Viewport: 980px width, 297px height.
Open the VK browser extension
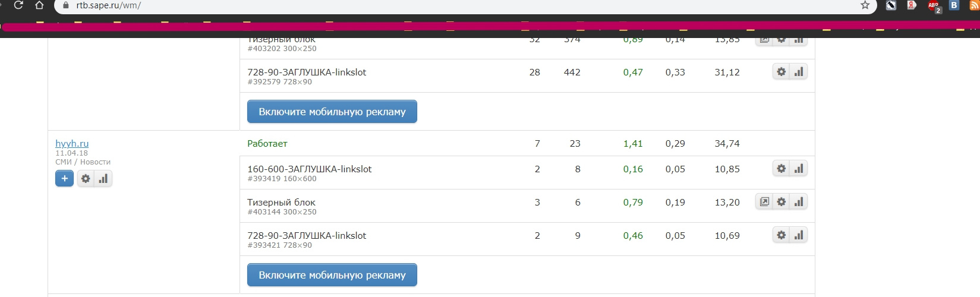click(954, 5)
